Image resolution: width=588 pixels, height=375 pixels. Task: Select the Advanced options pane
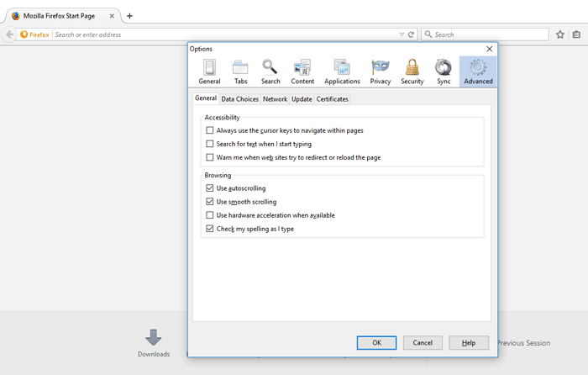coord(478,71)
